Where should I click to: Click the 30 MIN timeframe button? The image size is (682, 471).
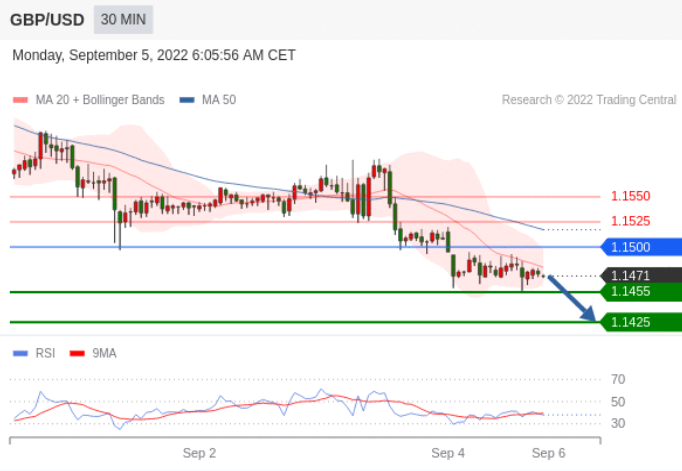[x=123, y=20]
